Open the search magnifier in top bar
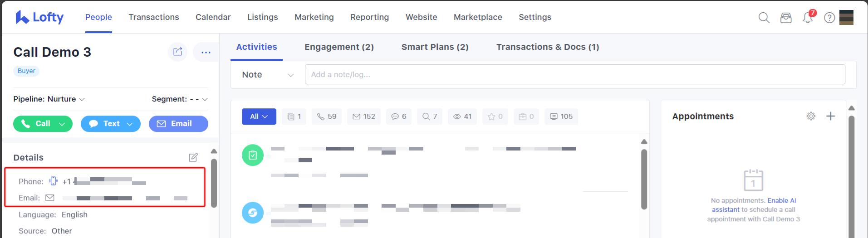868x238 pixels. click(764, 18)
